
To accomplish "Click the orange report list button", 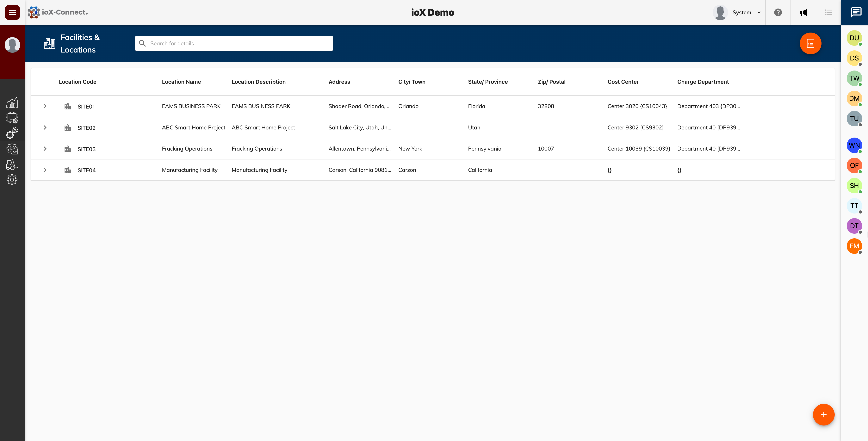I will pyautogui.click(x=810, y=43).
